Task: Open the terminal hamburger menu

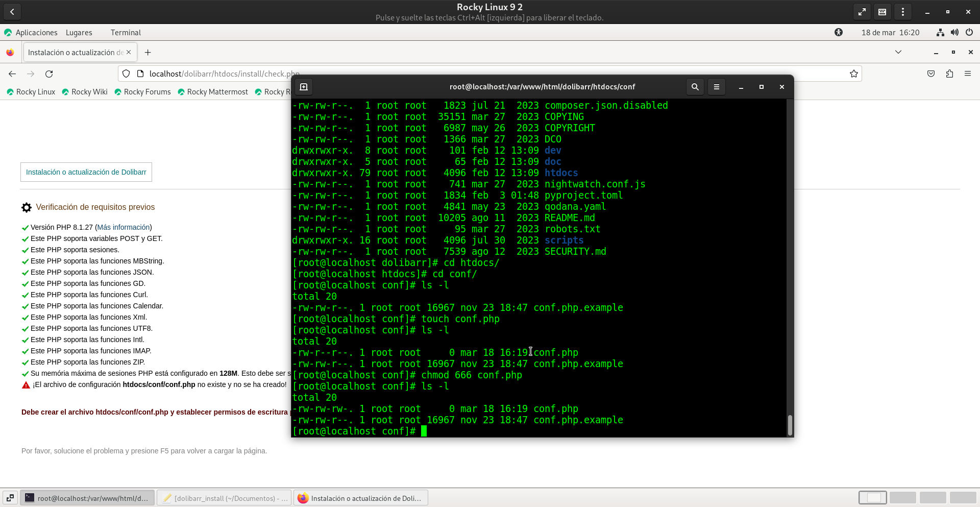Action: [x=716, y=87]
